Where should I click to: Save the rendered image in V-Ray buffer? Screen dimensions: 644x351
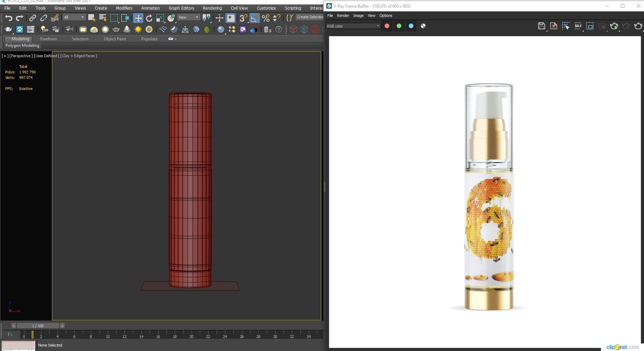(x=541, y=26)
